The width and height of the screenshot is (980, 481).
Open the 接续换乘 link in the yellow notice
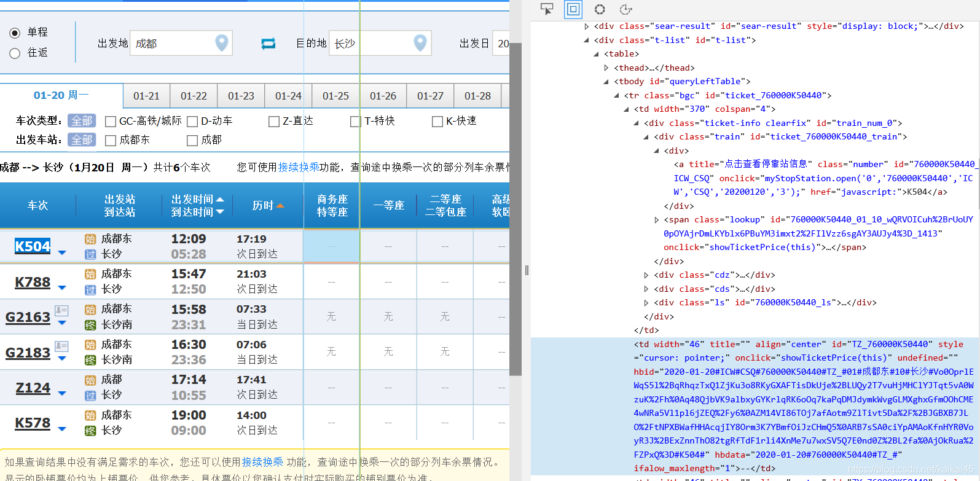262,462
